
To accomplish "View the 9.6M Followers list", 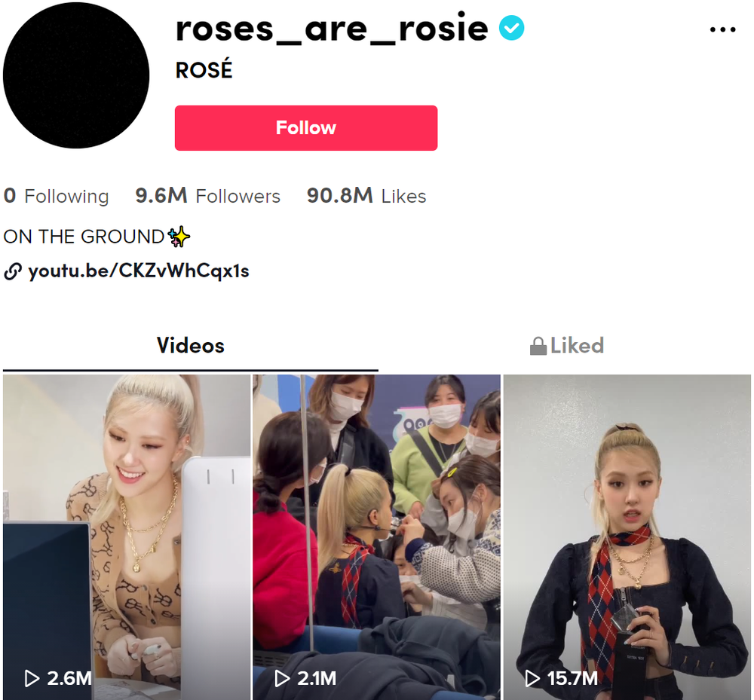I will 208,196.
